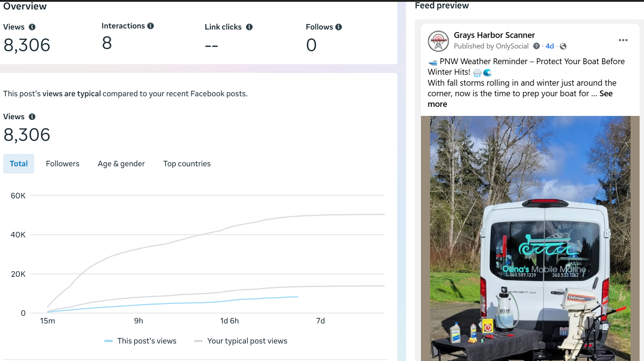Click the Link clicks info icon
644x361 pixels.
[x=249, y=27]
